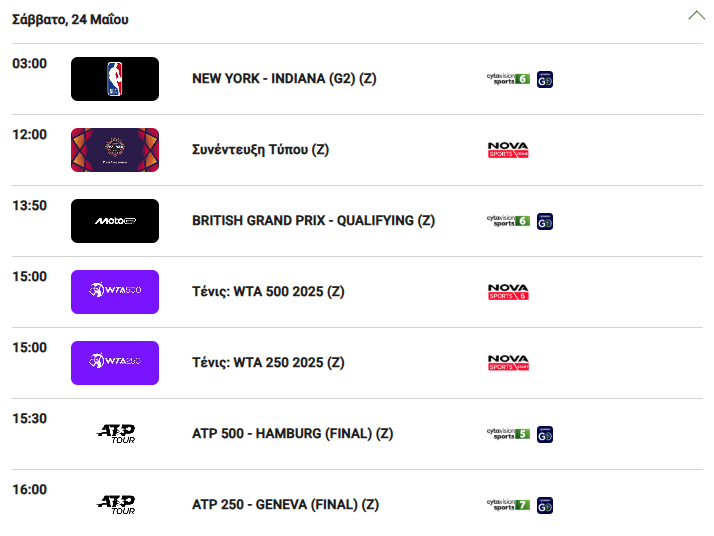The image size is (714, 536).
Task: Tap the GO icon beside ATP 250 Geneva
Action: [x=545, y=505]
